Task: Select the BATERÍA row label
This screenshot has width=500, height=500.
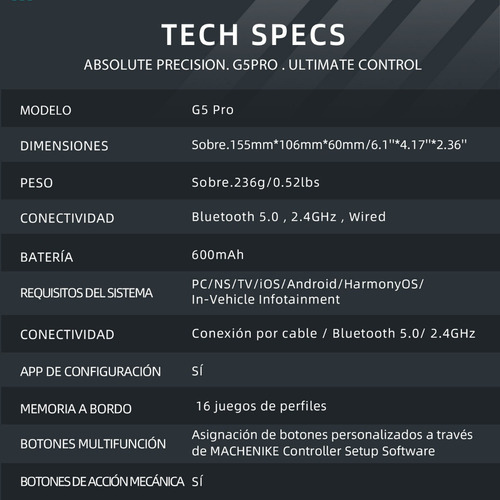Action: [46, 256]
